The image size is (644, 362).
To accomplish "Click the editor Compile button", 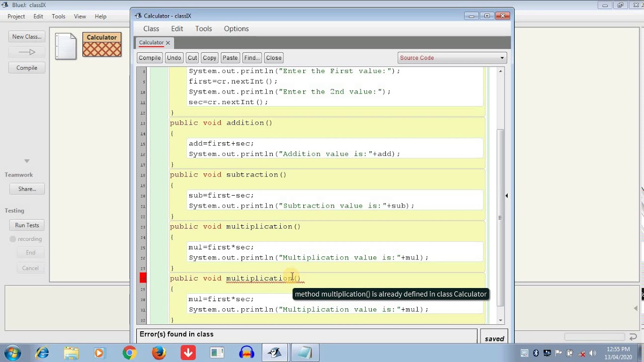I will tap(150, 58).
